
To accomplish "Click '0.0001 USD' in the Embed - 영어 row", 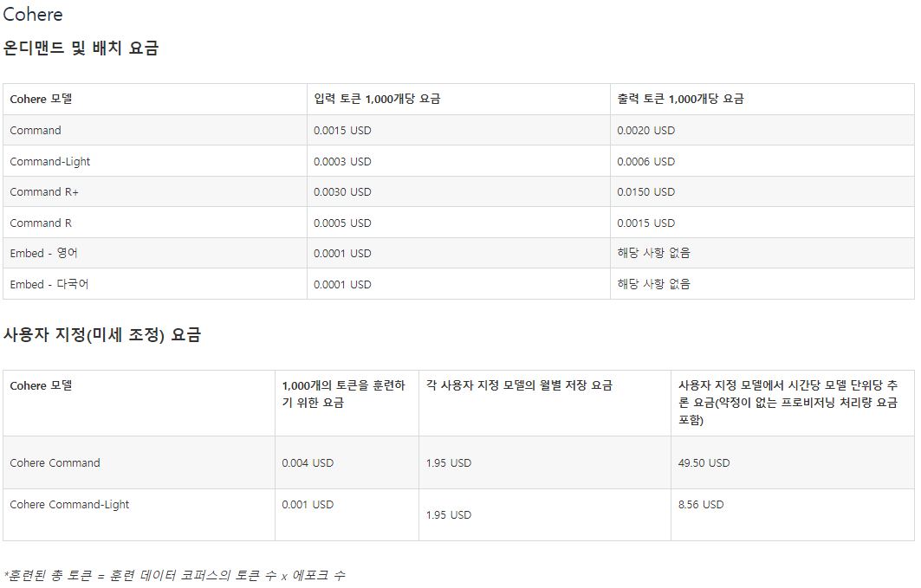I will pyautogui.click(x=342, y=254).
